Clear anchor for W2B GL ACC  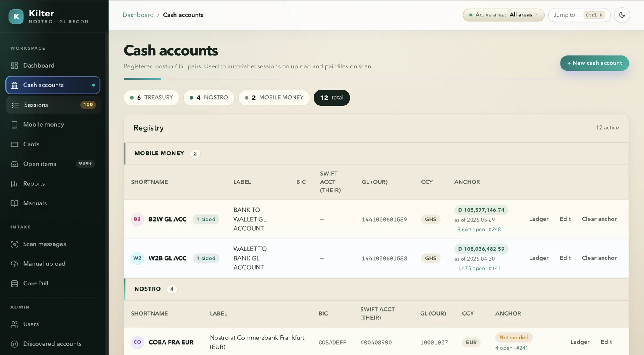click(x=599, y=258)
